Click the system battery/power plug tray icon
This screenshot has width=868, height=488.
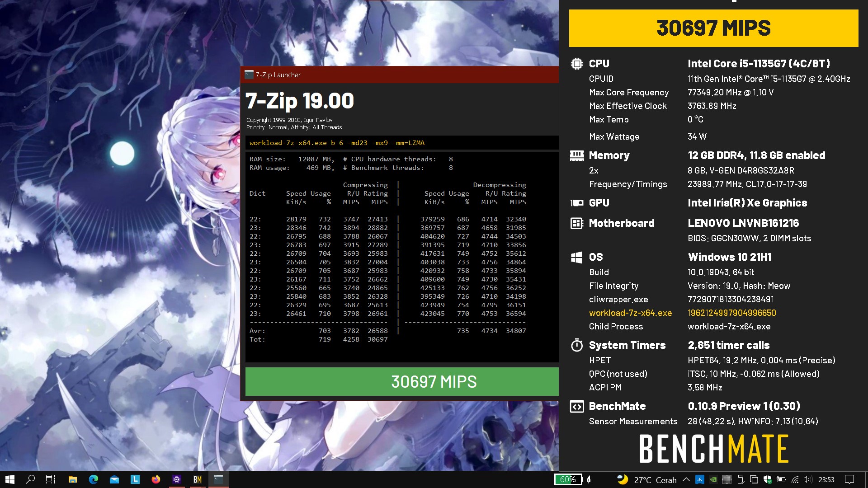pyautogui.click(x=781, y=479)
